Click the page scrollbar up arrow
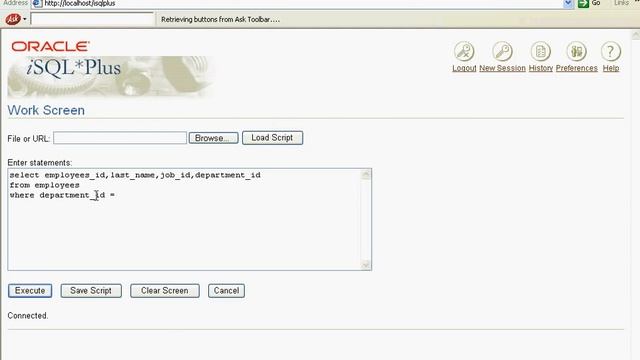 [636, 36]
